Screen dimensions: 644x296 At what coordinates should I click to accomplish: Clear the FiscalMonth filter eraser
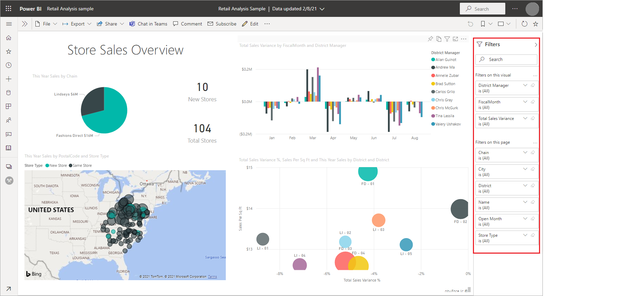[533, 102]
